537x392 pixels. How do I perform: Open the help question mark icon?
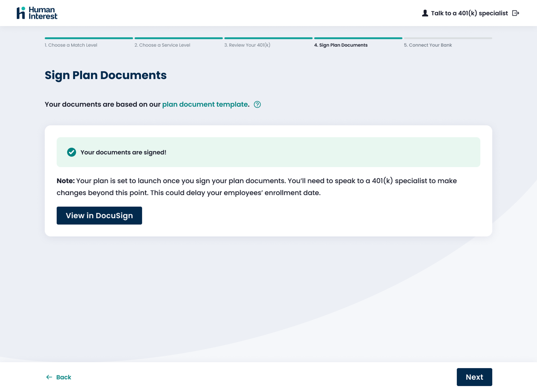click(257, 104)
